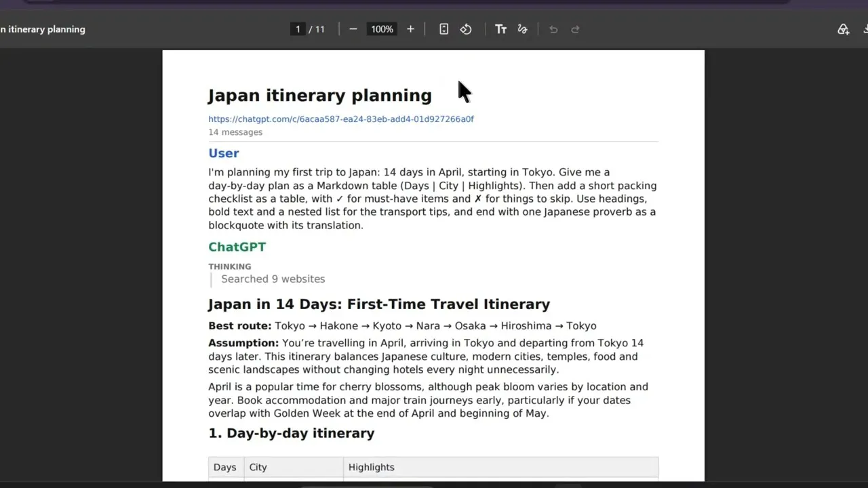868x488 pixels.
Task: Click the document title in the toolbar
Action: 43,29
